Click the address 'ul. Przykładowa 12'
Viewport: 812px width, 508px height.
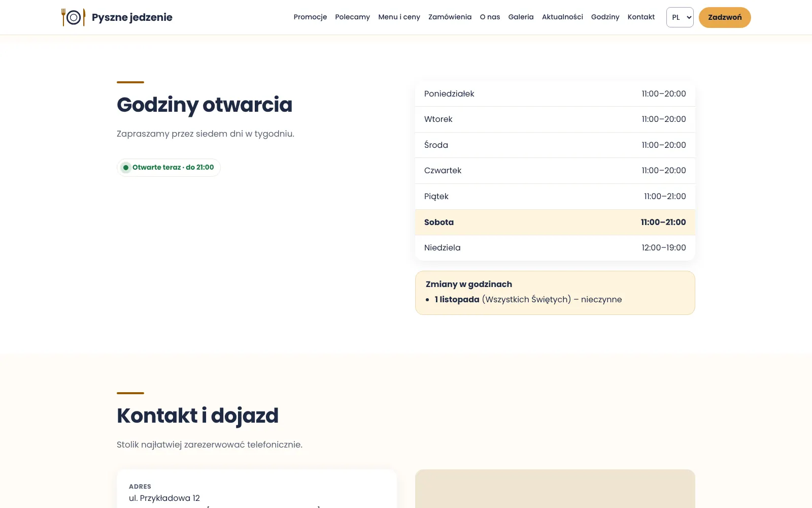click(164, 498)
